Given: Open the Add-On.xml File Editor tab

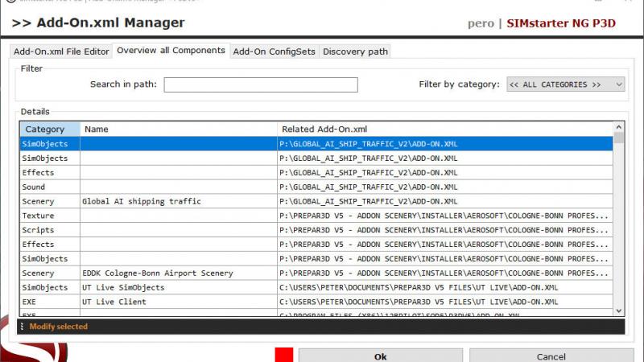Looking at the screenshot, I should pos(61,51).
